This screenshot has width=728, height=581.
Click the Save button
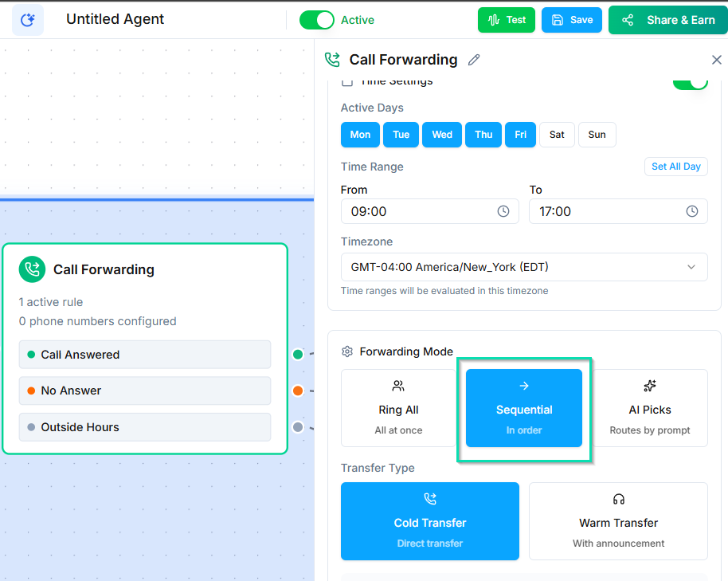pos(572,20)
